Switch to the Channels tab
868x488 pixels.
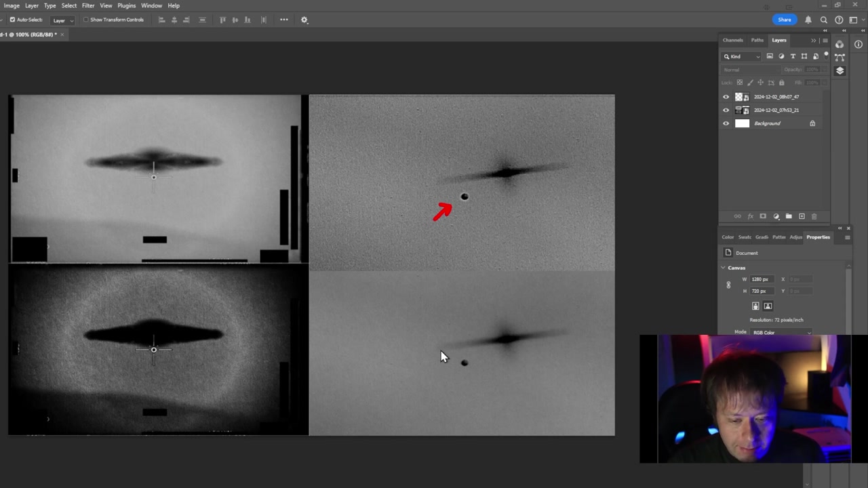click(x=732, y=40)
